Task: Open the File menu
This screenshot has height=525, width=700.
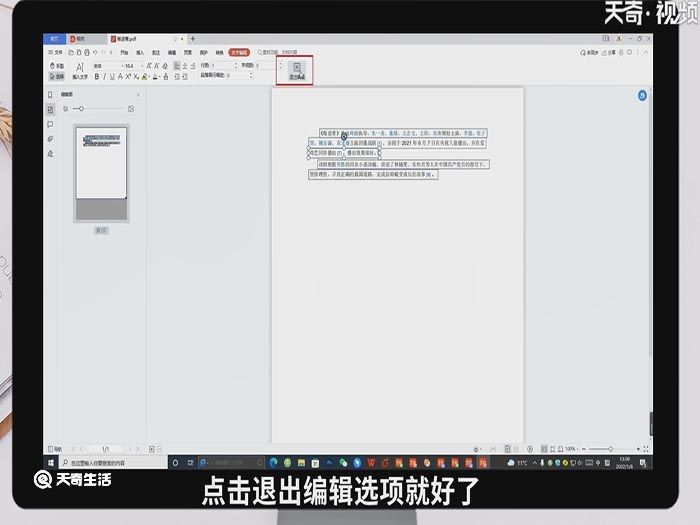Action: 55,52
